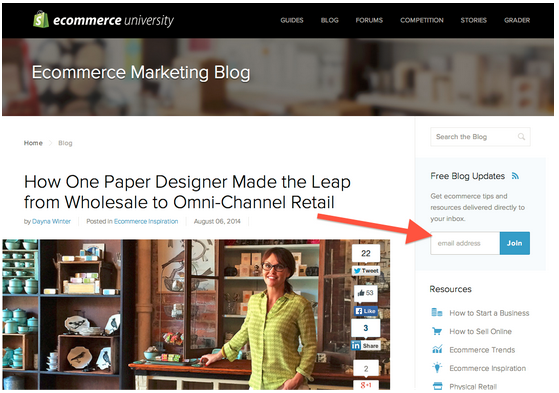Click the search magnifier icon
The image size is (559, 393).
coord(521,137)
